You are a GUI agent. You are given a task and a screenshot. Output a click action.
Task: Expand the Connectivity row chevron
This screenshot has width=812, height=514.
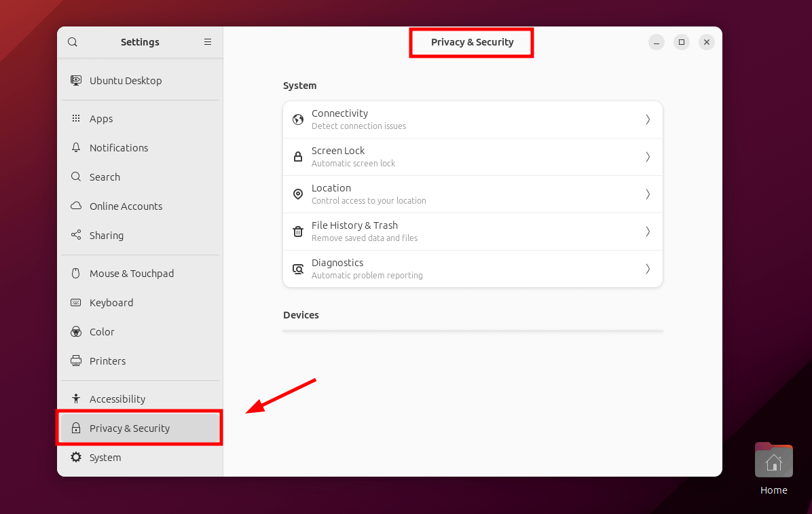tap(648, 120)
